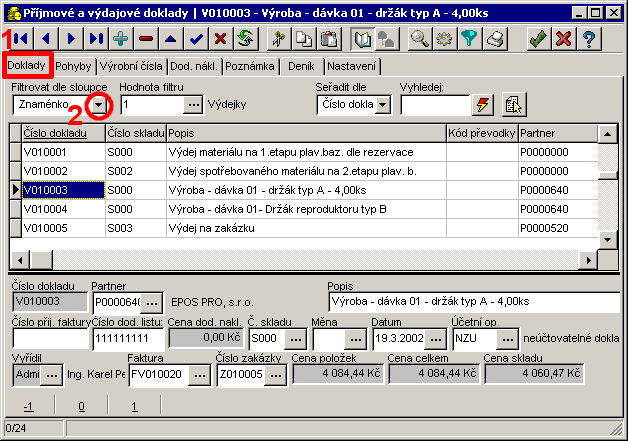Open Partner lookup with ellipsis button
Viewport: 628px width, 441px height.
[152, 301]
